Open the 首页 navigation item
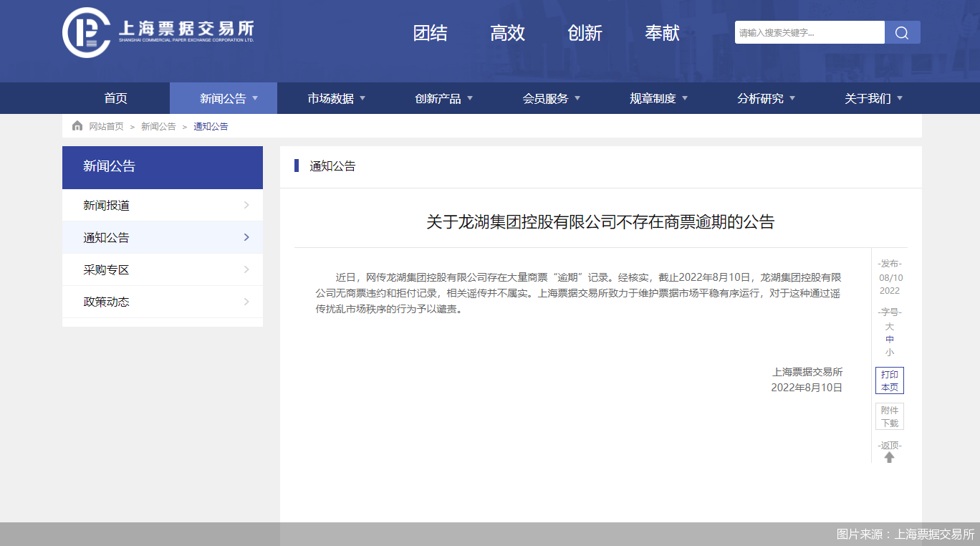 [116, 98]
